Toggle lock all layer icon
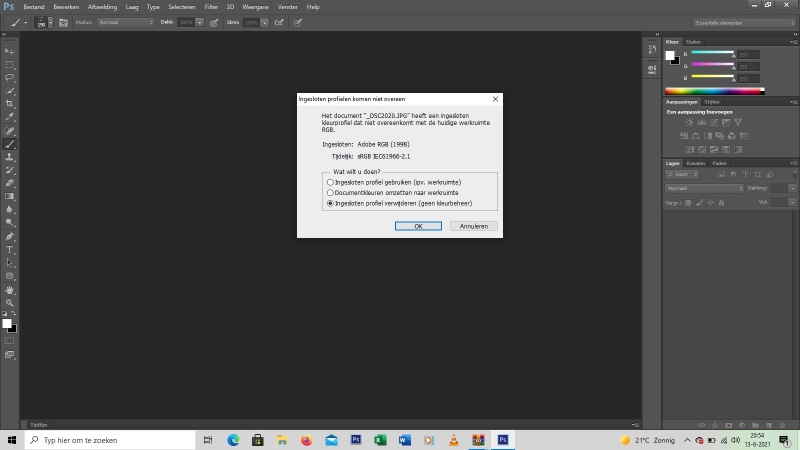The height and width of the screenshot is (450, 800). [x=721, y=203]
